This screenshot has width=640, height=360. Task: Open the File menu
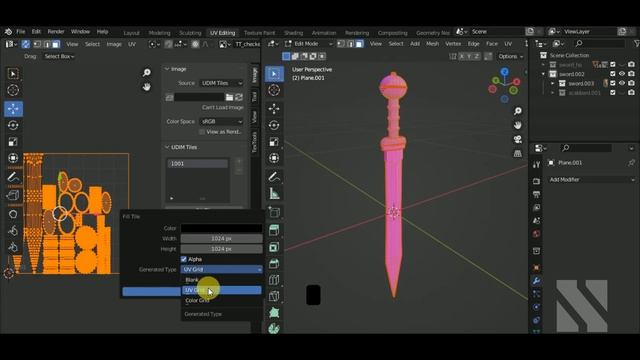click(x=20, y=31)
